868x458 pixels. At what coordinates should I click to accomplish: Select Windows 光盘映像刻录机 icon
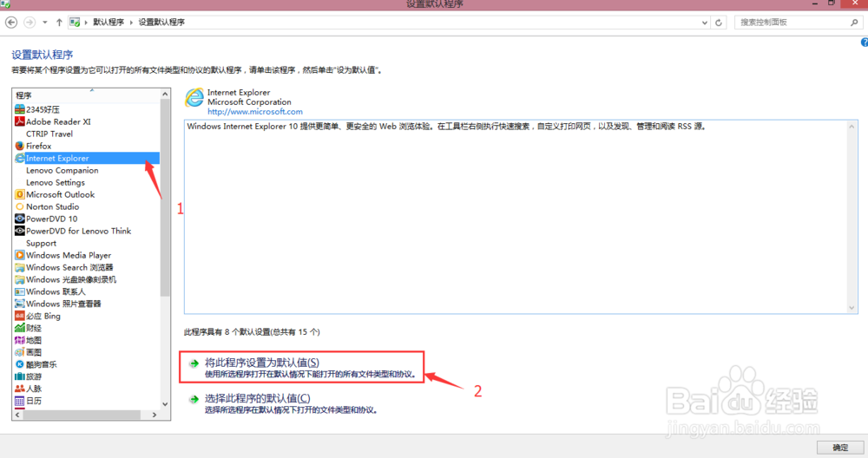click(19, 279)
